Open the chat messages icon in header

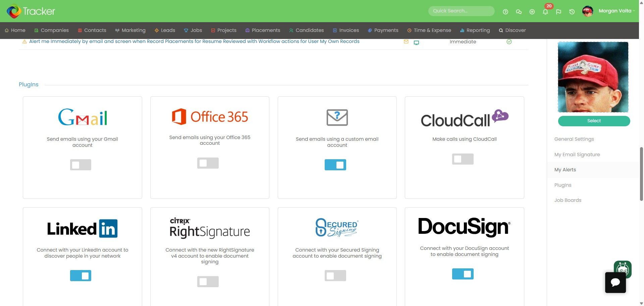(519, 12)
